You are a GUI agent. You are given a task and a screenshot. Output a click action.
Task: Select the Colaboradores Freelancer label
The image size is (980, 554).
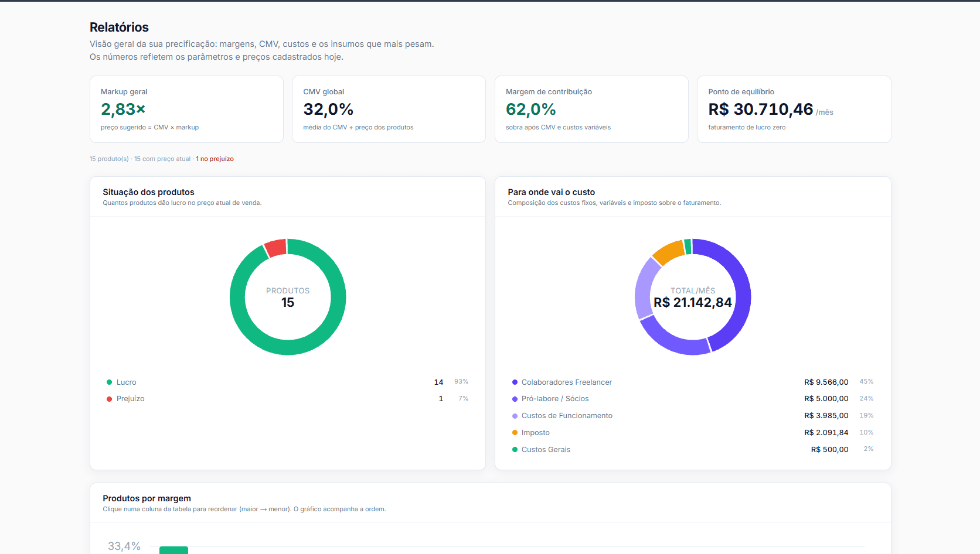[567, 382]
